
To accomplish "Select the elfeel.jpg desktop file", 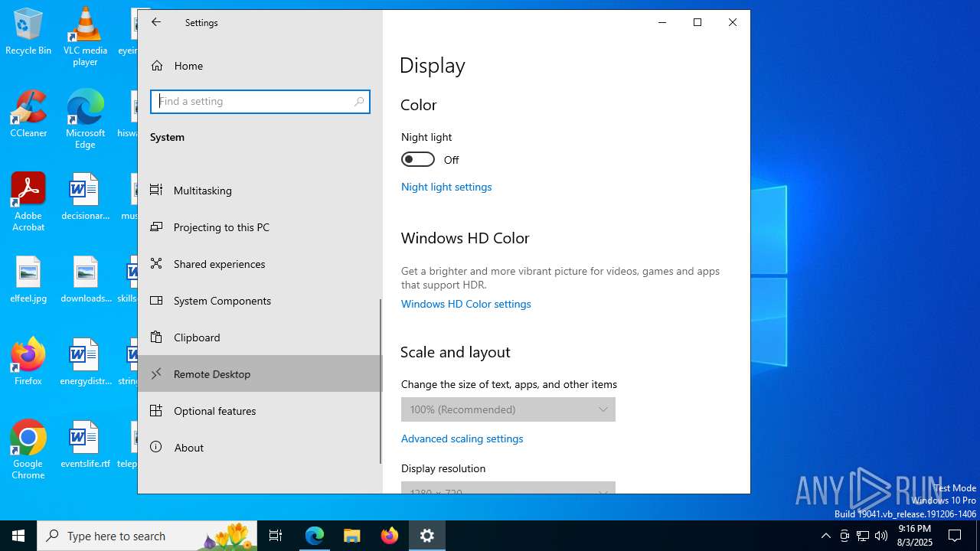I will [28, 280].
